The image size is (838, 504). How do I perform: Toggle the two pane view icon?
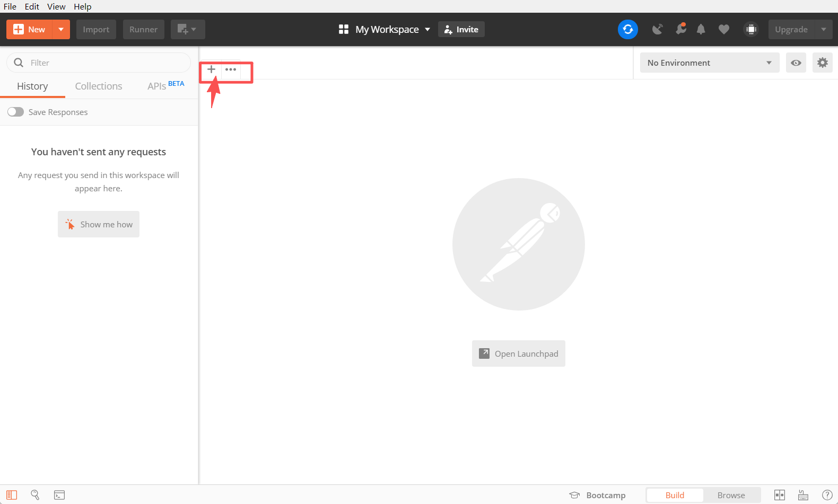(780, 495)
